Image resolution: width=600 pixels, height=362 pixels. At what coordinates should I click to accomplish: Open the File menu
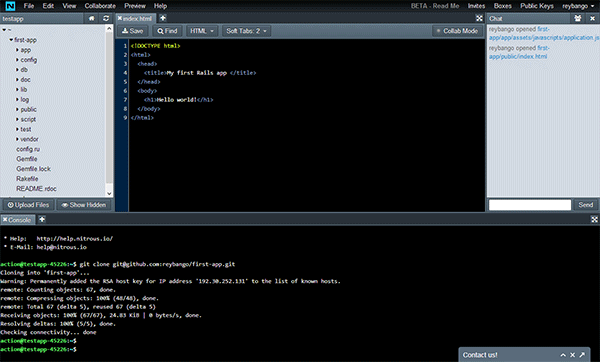pyautogui.click(x=29, y=6)
